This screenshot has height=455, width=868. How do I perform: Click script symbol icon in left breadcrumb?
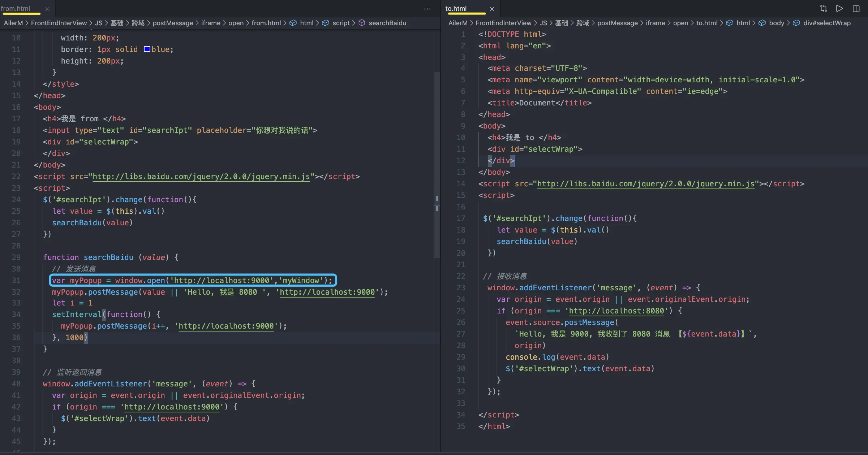point(326,23)
